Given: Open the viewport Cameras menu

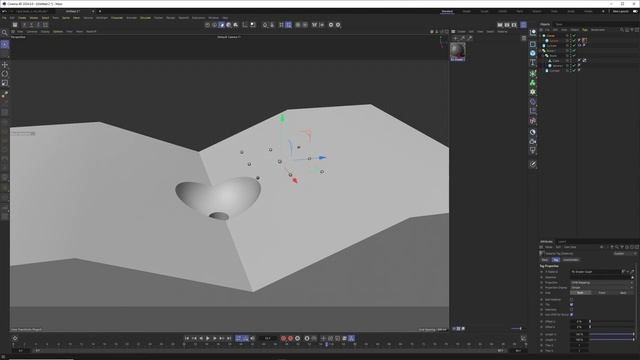Looking at the screenshot, I should click(x=32, y=31).
